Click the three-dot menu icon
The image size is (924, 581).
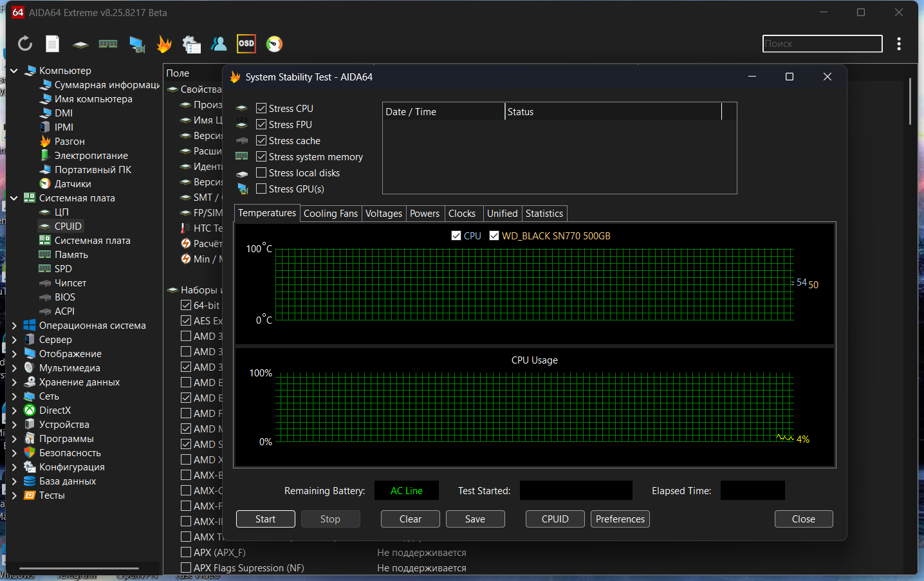pyautogui.click(x=899, y=44)
